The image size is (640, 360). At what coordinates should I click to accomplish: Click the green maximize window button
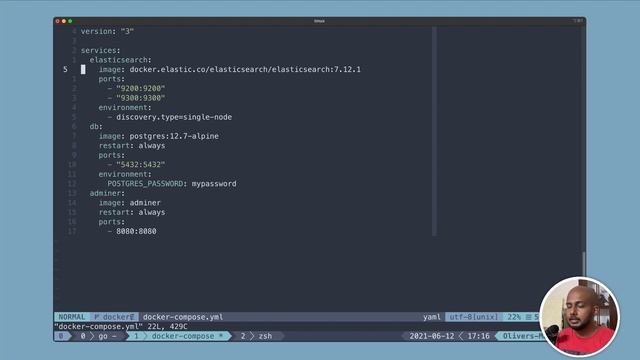(x=70, y=21)
